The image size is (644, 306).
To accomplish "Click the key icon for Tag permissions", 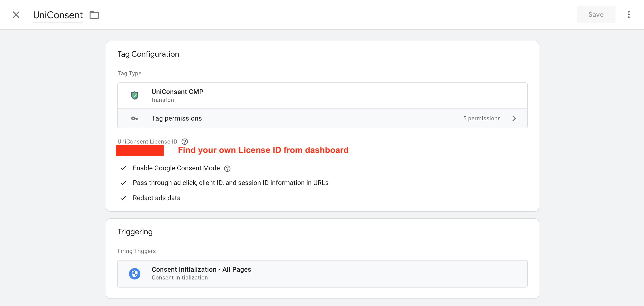I will coord(134,118).
